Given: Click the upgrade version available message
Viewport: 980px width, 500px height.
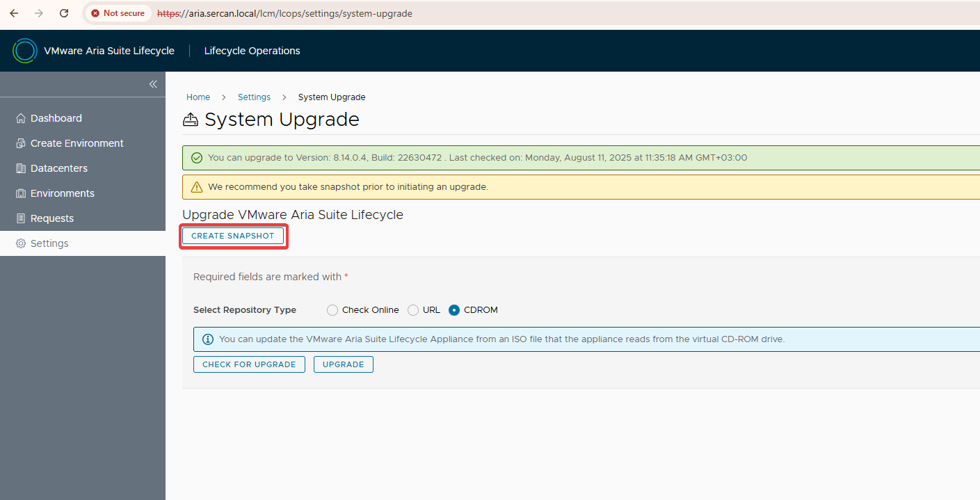Looking at the screenshot, I should click(x=478, y=158).
